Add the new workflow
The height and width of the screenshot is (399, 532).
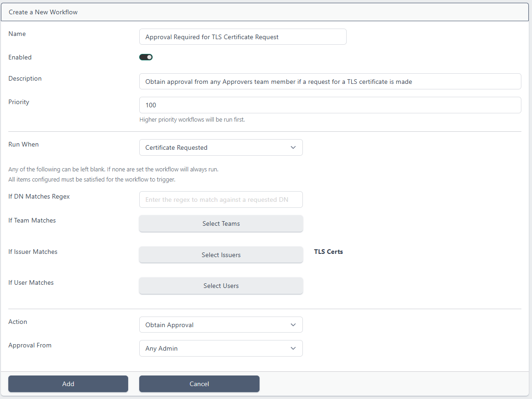(x=68, y=384)
